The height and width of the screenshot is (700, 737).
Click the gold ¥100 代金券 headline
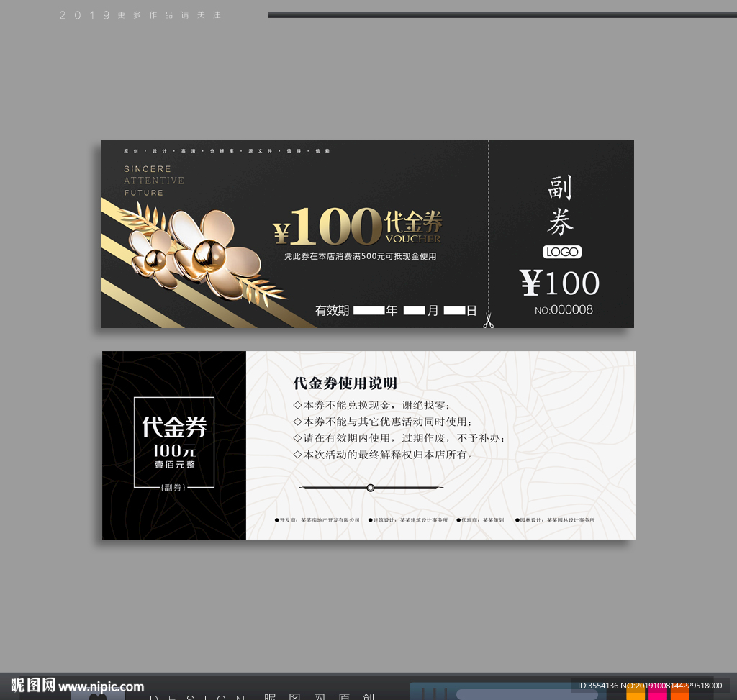click(358, 227)
